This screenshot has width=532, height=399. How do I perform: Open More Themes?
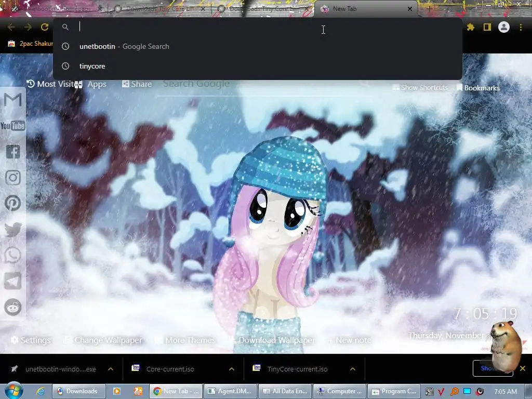pos(185,340)
